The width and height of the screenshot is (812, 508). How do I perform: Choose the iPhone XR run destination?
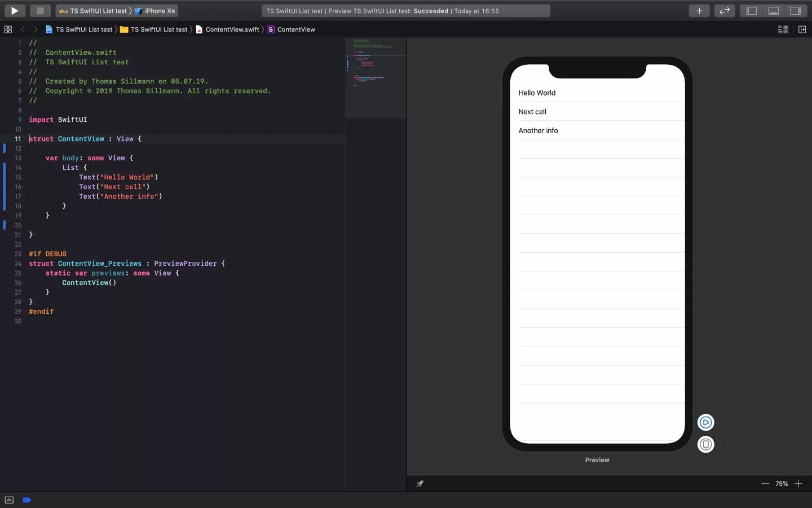coord(155,11)
